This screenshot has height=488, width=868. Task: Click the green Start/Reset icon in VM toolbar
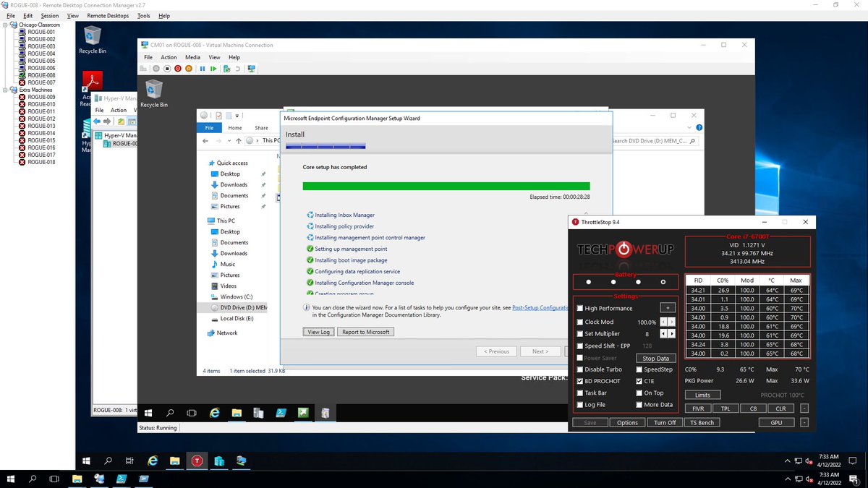click(213, 69)
